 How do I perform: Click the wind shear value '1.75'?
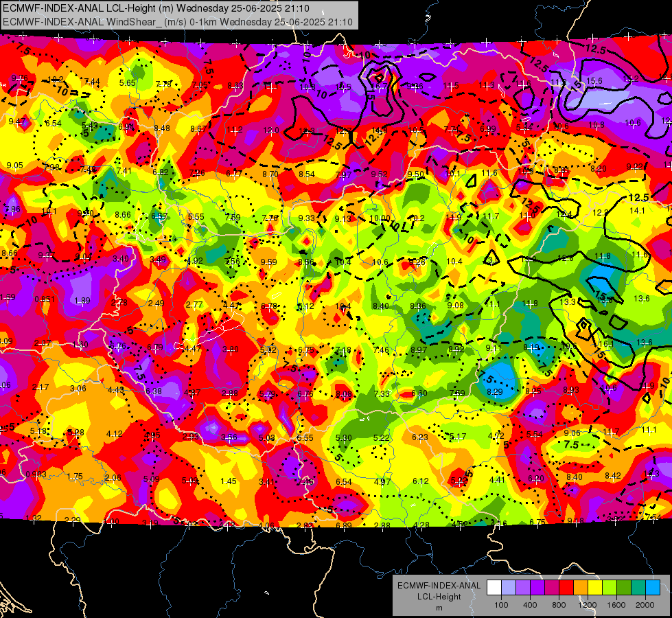pyautogui.click(x=75, y=477)
